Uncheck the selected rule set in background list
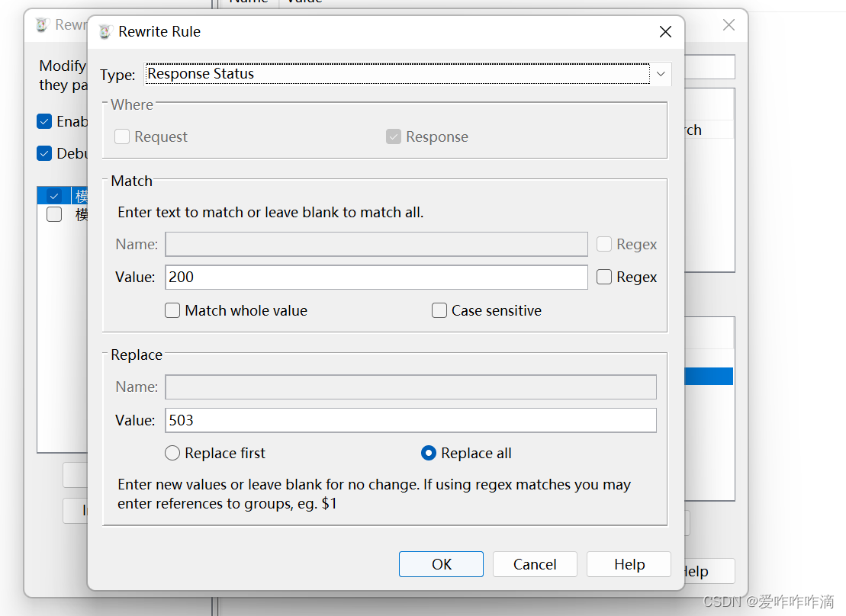Image resolution: width=846 pixels, height=616 pixels. click(x=54, y=196)
